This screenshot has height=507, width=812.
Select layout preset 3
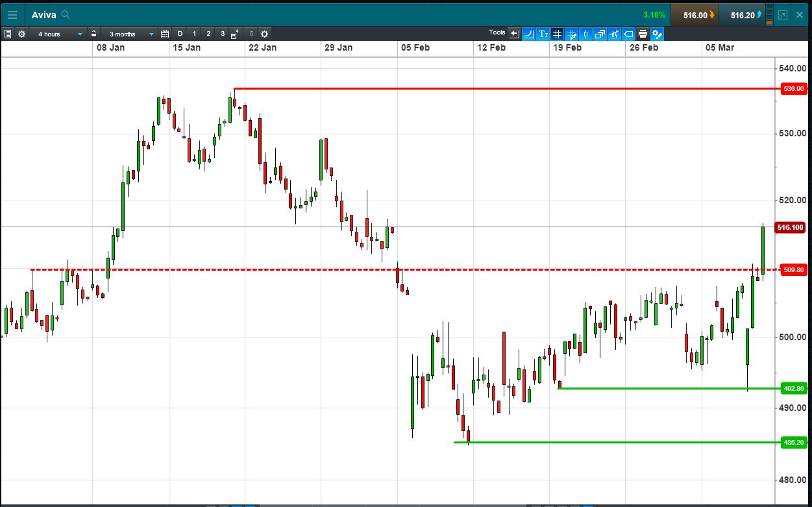click(x=223, y=34)
